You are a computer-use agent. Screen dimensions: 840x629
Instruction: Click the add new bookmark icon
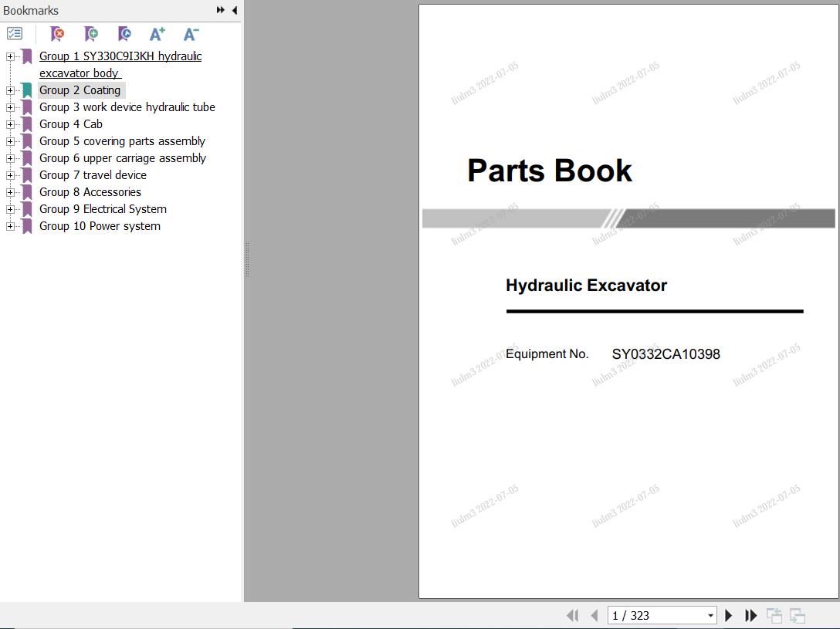click(91, 34)
